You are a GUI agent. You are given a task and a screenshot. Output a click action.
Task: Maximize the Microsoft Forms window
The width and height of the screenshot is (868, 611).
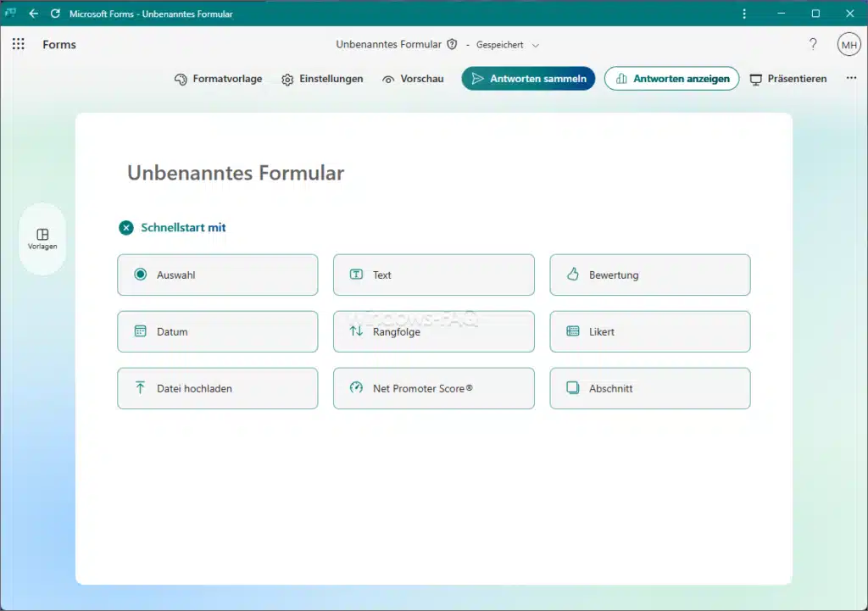click(x=815, y=14)
